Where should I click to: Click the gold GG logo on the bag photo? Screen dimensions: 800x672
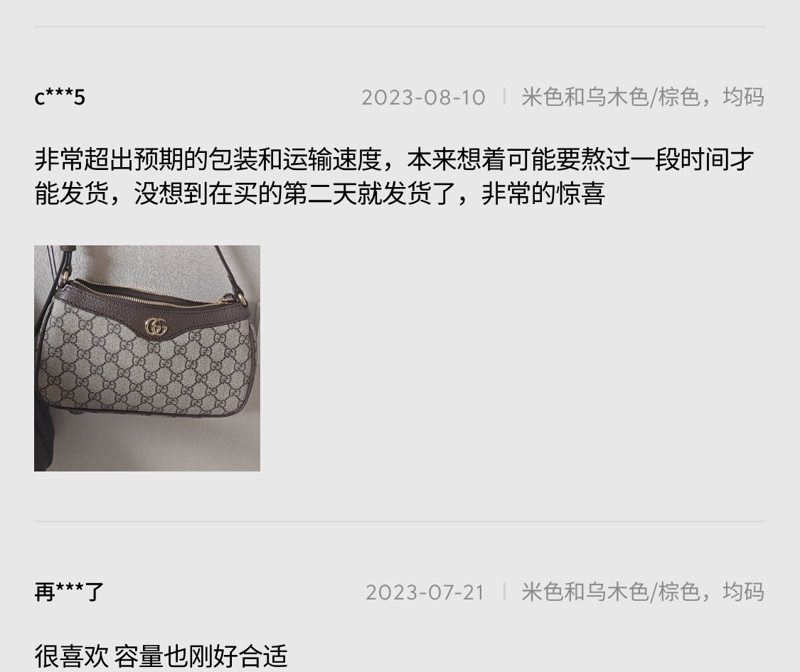tap(156, 326)
